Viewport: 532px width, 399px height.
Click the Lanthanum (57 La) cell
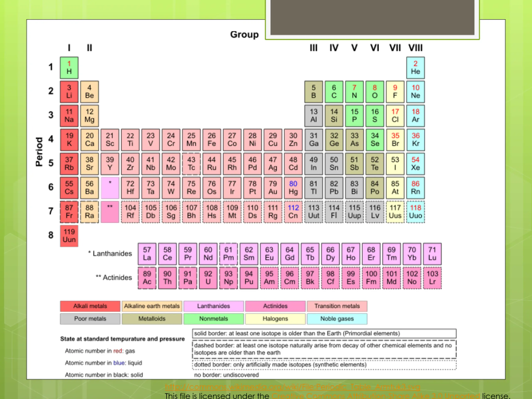pyautogui.click(x=147, y=254)
